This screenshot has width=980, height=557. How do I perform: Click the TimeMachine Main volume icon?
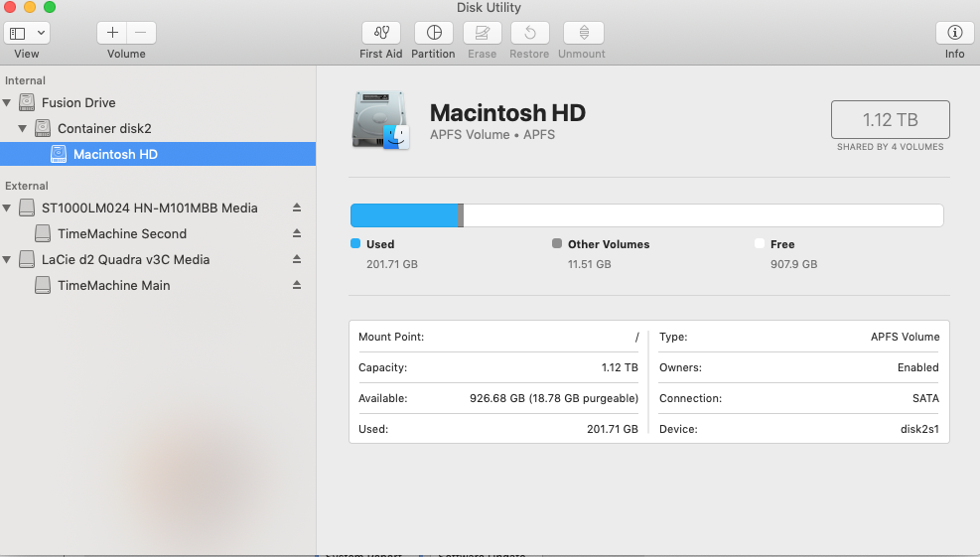(x=43, y=285)
